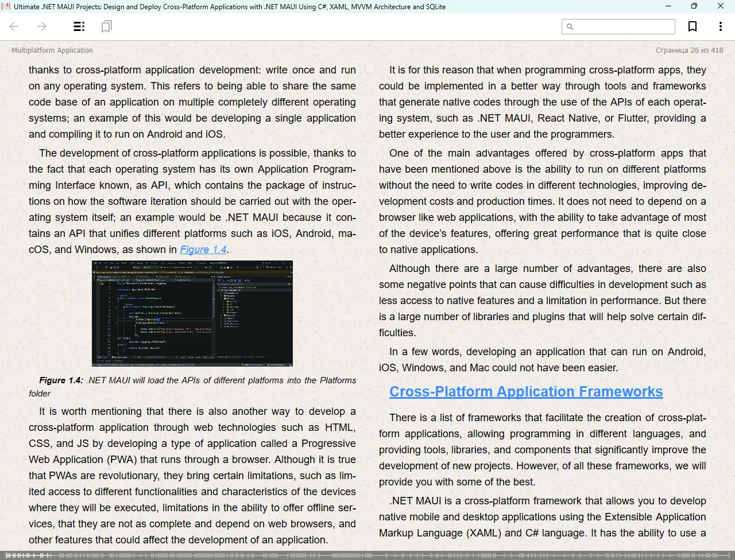Close the e-book reader window
This screenshot has width=735, height=560.
[721, 6]
